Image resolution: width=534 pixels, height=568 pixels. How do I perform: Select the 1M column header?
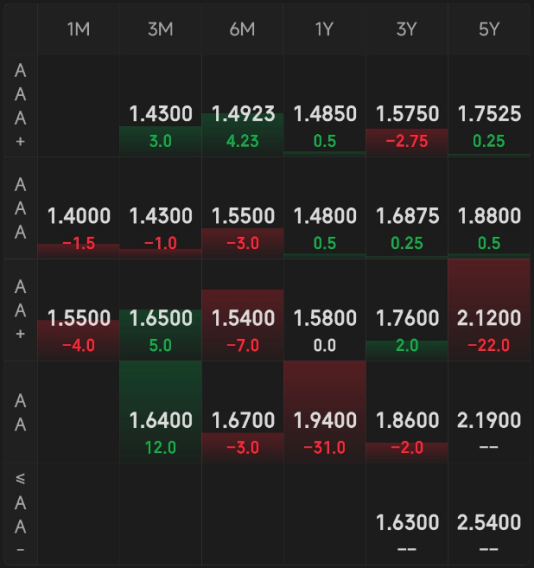(x=79, y=29)
